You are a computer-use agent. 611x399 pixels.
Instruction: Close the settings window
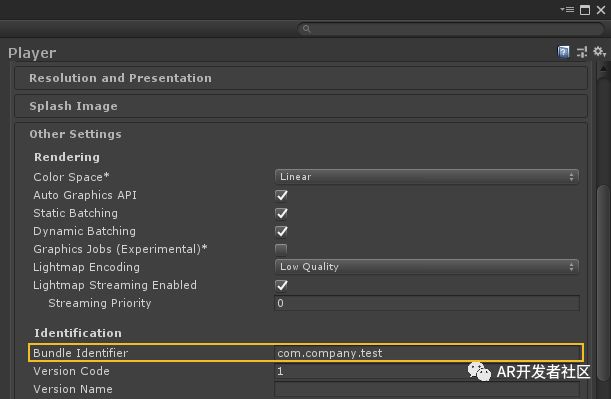601,10
